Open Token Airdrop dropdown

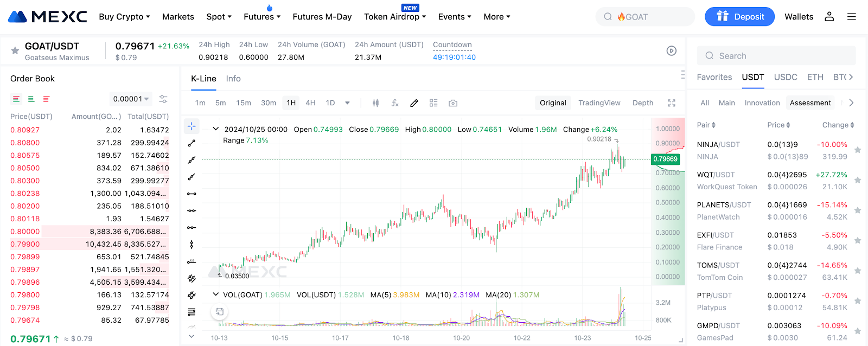(395, 17)
